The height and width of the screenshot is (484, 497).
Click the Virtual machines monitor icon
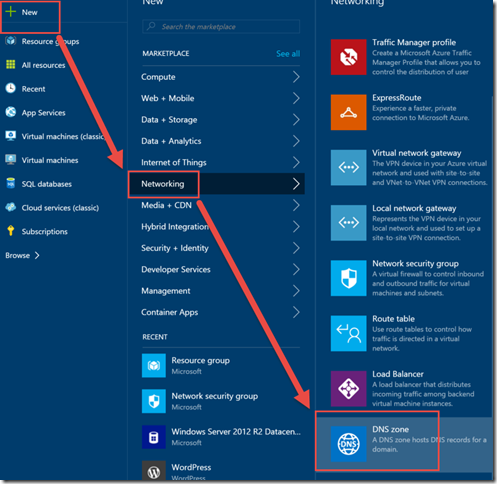coord(11,160)
